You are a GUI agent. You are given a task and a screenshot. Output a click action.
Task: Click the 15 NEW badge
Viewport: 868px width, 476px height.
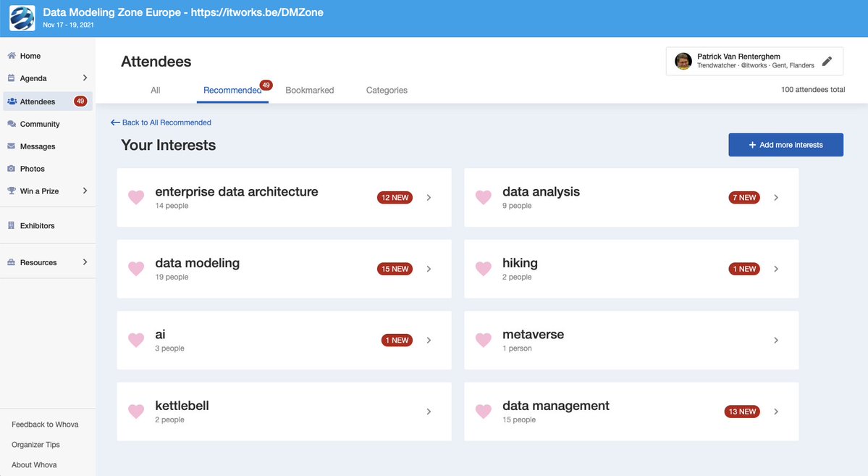pos(395,269)
